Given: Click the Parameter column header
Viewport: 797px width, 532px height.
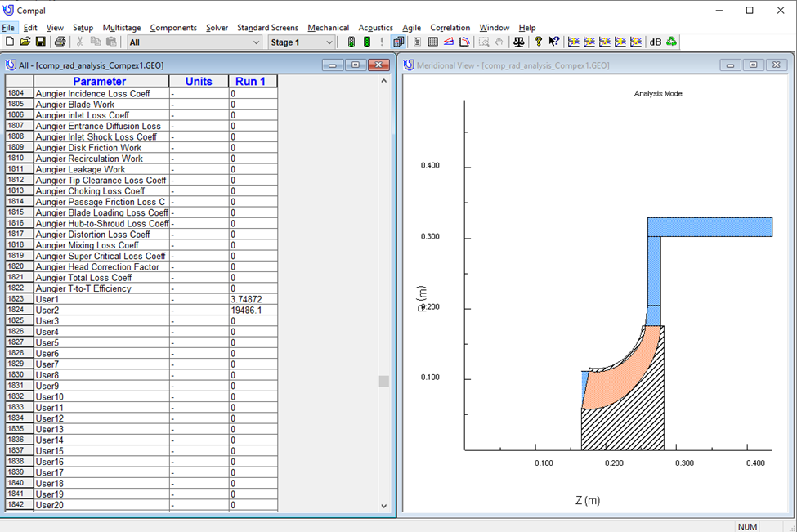Looking at the screenshot, I should (x=100, y=81).
